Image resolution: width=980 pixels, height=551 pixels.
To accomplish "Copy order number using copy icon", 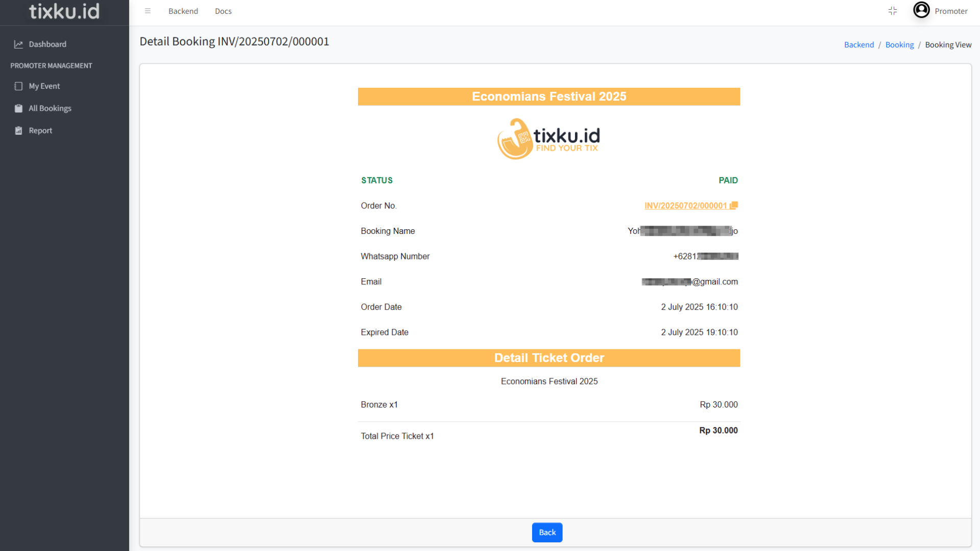I will [734, 205].
